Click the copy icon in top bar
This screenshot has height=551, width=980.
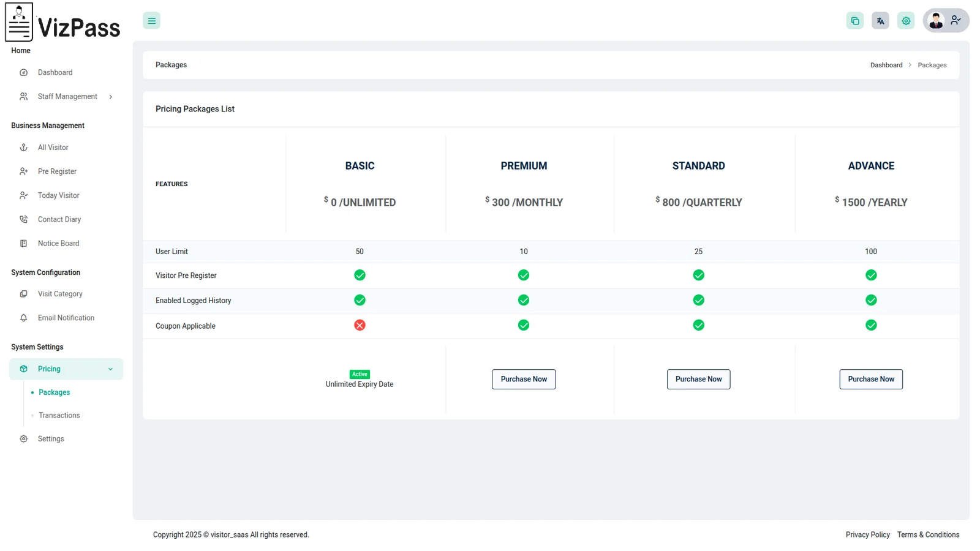[854, 21]
